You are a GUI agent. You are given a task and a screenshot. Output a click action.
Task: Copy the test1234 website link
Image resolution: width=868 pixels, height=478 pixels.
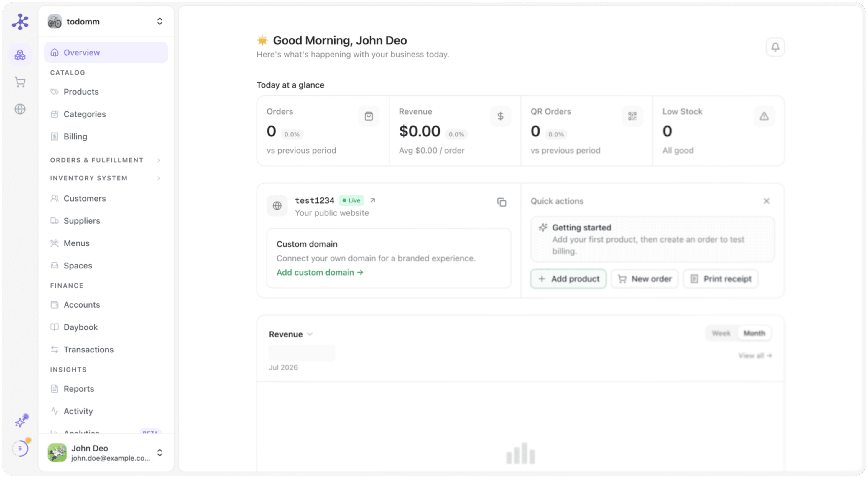tap(502, 202)
